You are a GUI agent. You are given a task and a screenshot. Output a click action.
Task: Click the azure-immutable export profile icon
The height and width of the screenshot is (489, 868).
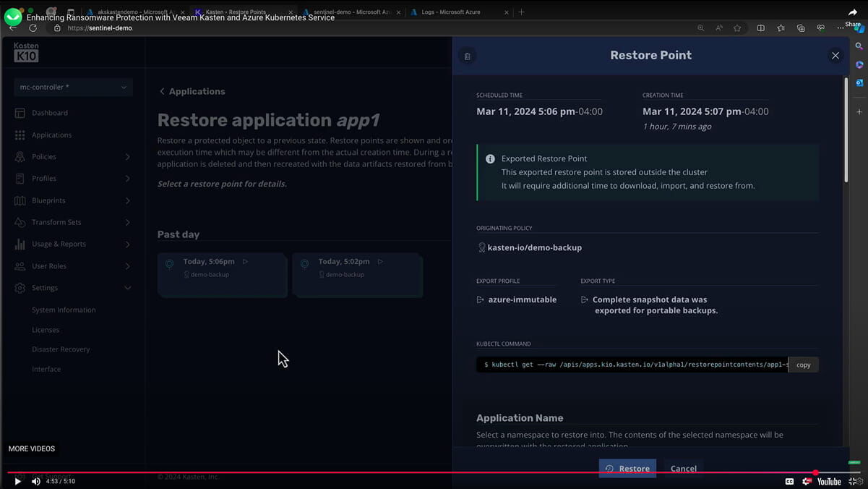(481, 299)
